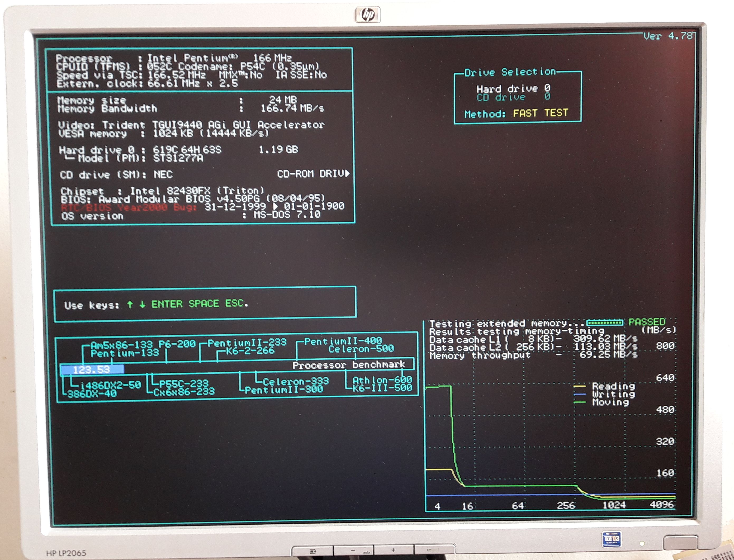Click the green up arrow key hint

coord(130,304)
